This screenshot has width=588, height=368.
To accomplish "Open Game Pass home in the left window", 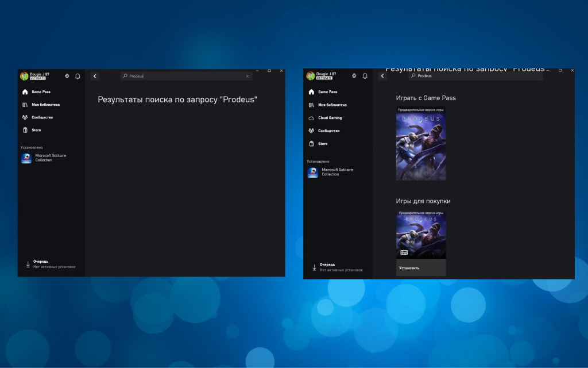I will coord(40,92).
